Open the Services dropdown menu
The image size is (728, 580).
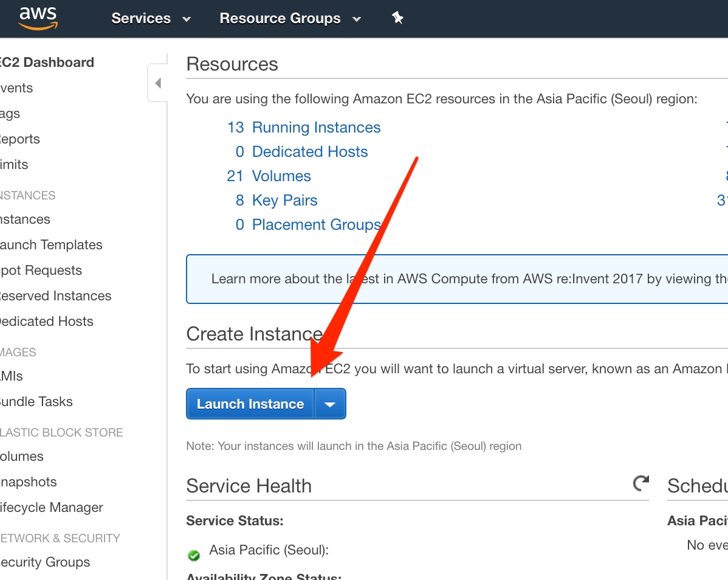[x=151, y=18]
